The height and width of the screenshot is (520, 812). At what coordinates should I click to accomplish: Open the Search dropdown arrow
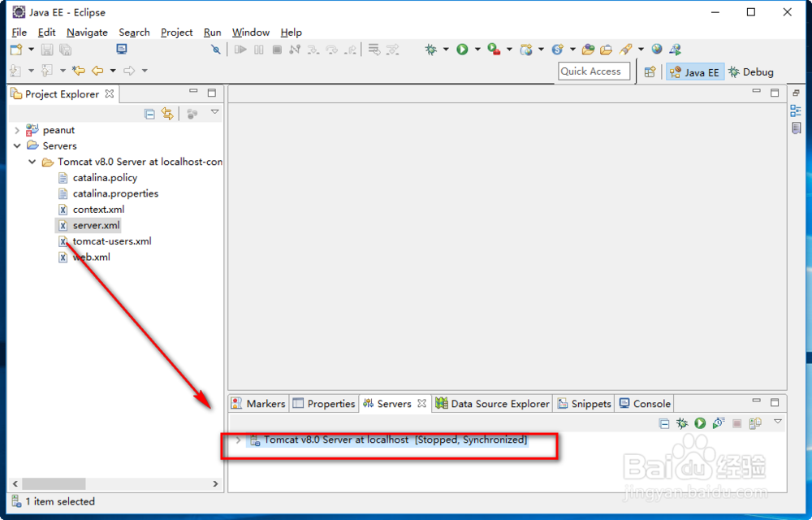(641, 50)
